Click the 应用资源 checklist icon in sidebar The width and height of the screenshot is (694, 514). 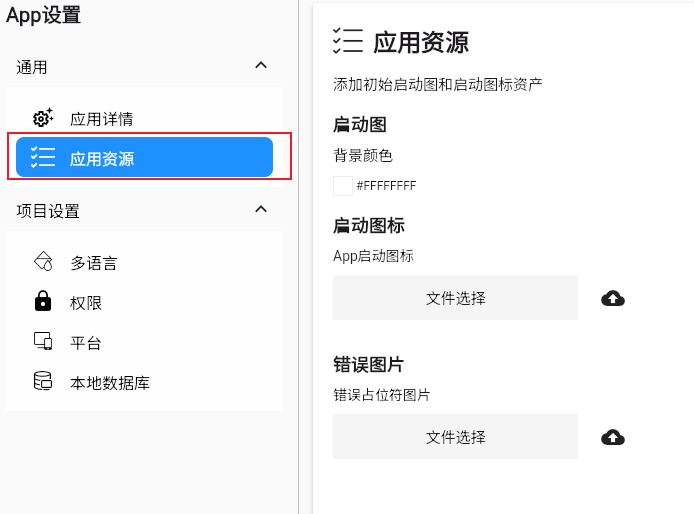[x=43, y=158]
